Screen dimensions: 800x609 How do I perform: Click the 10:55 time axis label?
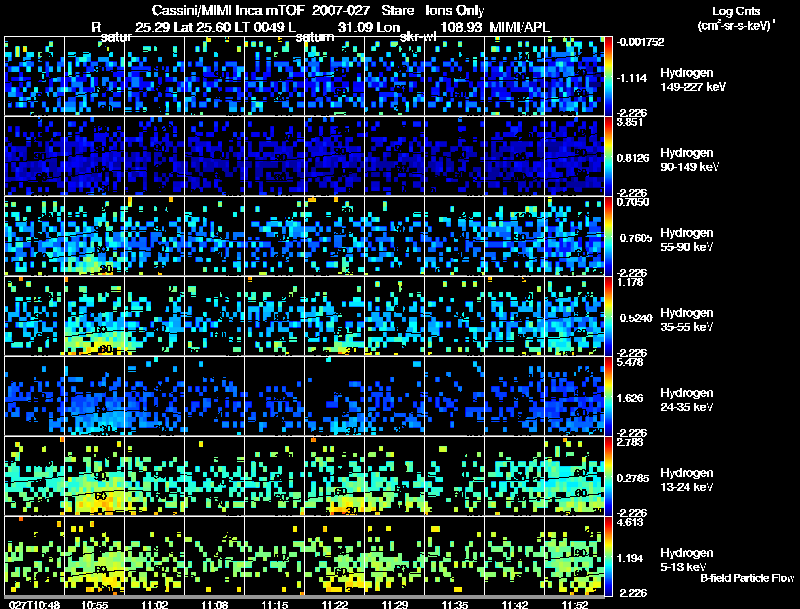click(94, 604)
